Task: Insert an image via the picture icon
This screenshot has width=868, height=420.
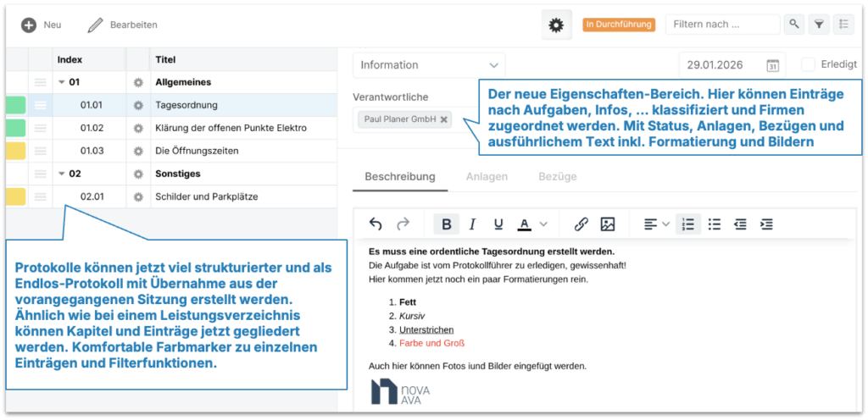Action: coord(607,224)
